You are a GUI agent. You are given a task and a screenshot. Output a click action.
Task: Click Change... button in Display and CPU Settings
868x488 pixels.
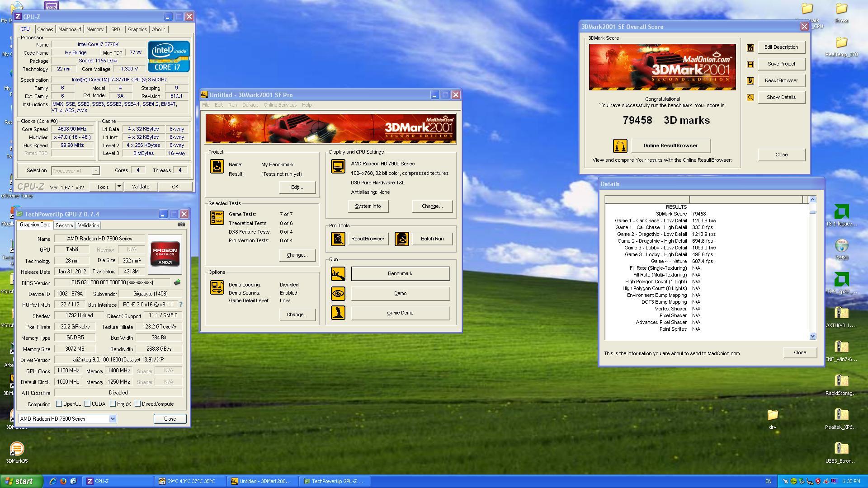click(x=432, y=206)
